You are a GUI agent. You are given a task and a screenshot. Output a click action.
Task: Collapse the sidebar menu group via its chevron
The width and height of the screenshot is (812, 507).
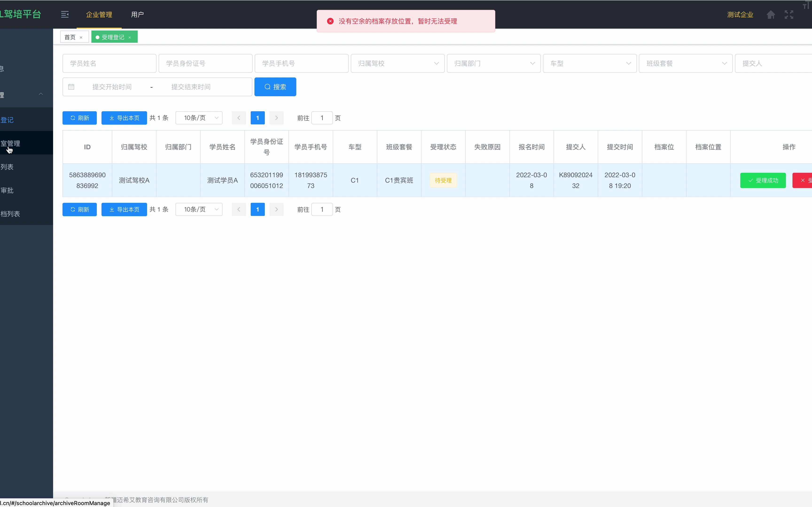[41, 94]
